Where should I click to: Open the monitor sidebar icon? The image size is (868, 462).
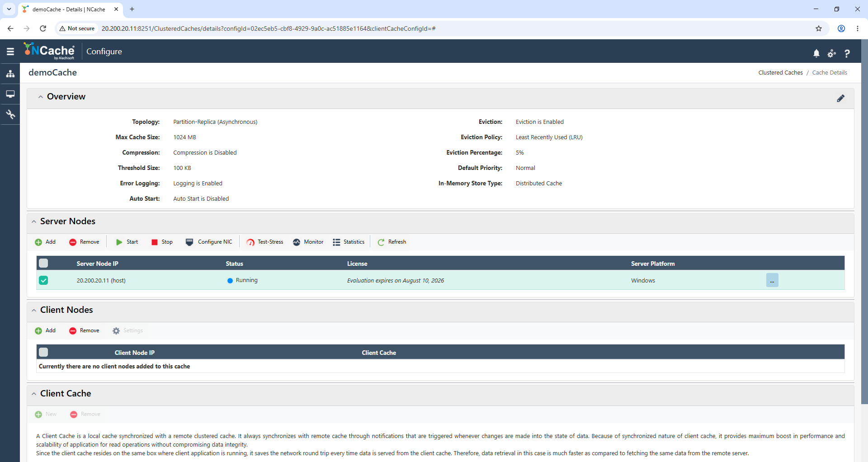pos(10,94)
